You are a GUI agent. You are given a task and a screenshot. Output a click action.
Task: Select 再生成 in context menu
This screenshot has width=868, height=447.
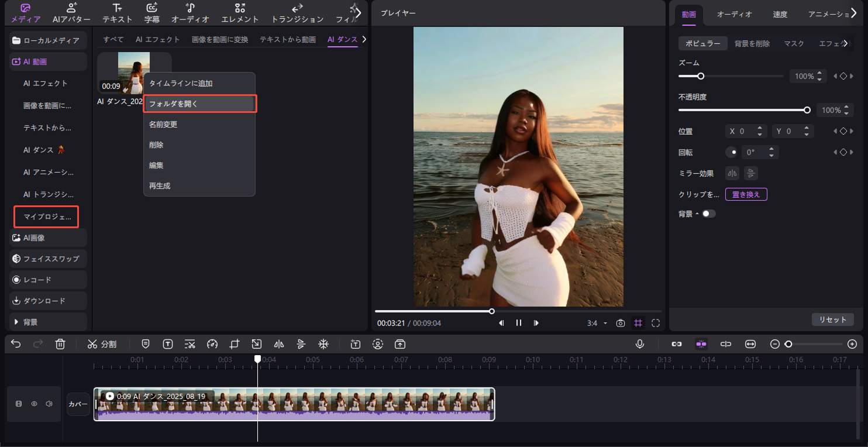pyautogui.click(x=199, y=185)
